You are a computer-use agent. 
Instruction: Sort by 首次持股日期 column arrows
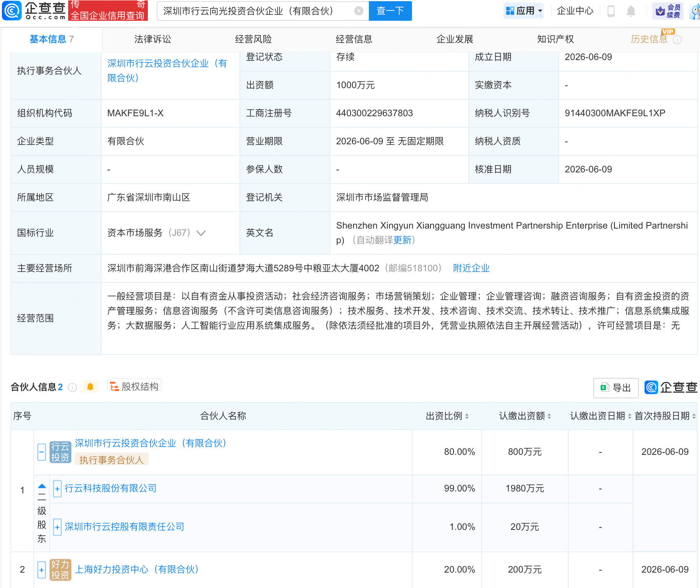(x=694, y=416)
